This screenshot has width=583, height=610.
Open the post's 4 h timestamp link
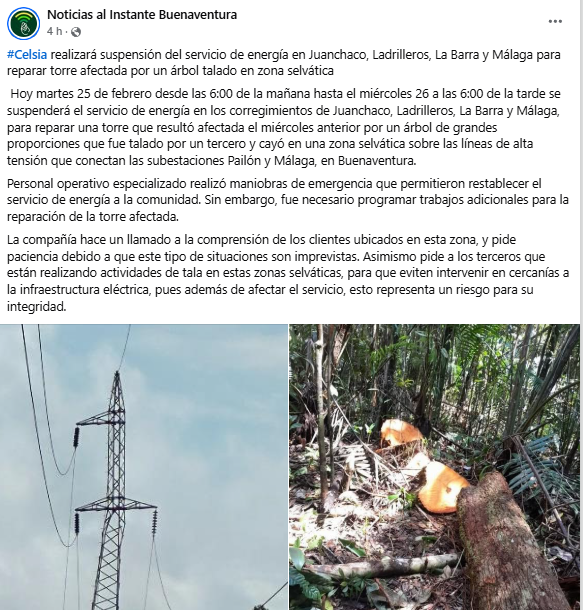[x=54, y=32]
